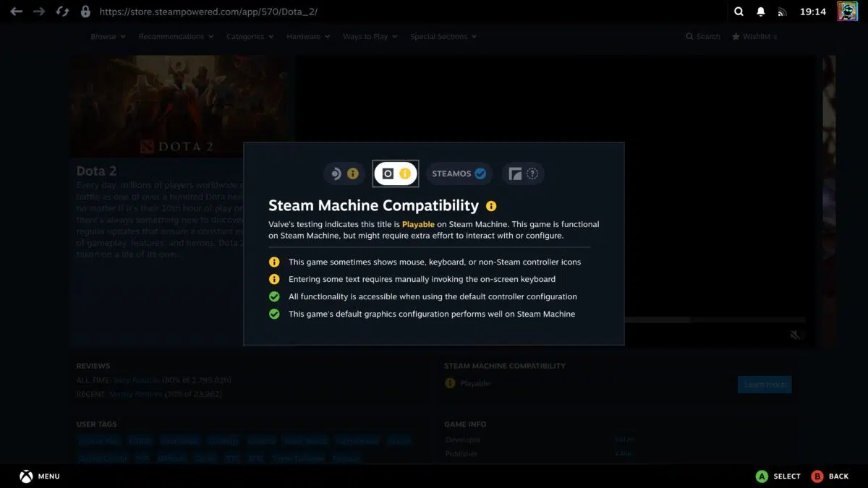The height and width of the screenshot is (488, 868).
Task: Switch to the Steam Frame compatibility tab
Action: (x=524, y=174)
